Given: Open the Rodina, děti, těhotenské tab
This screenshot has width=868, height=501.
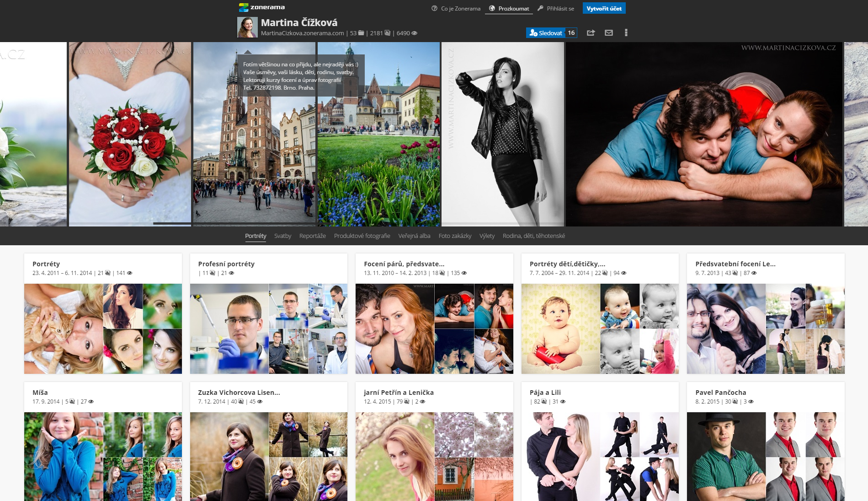Looking at the screenshot, I should (534, 236).
